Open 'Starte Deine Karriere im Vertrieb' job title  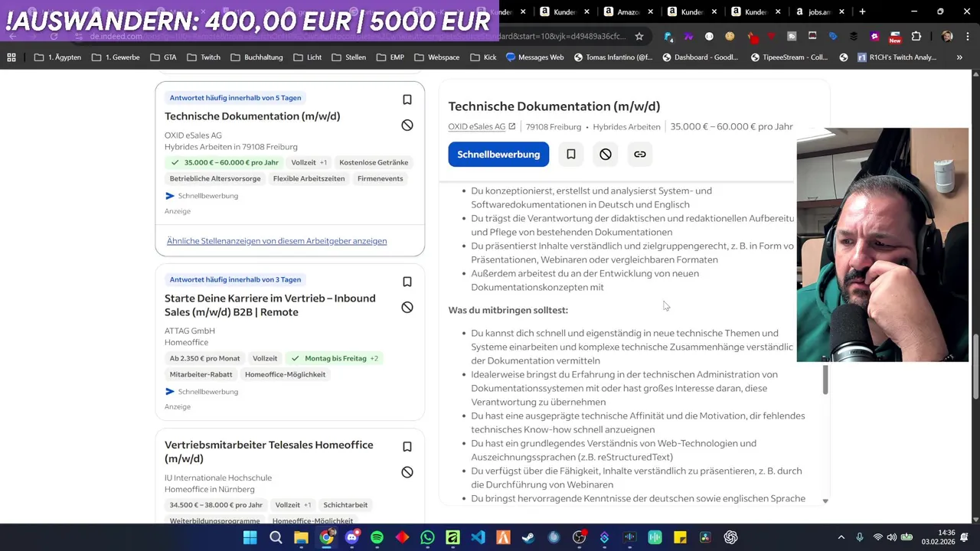tap(270, 305)
